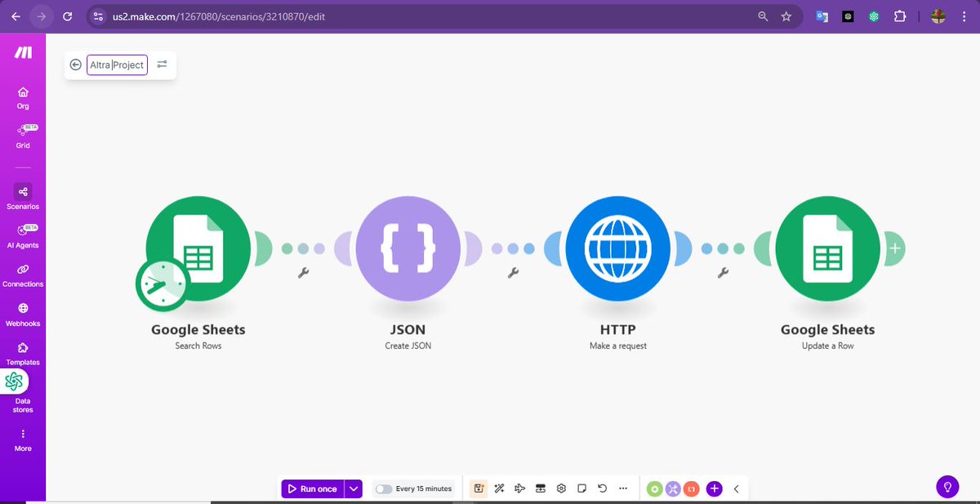Go to Scenarios in the sidebar
This screenshot has height=504, width=980.
(x=23, y=197)
